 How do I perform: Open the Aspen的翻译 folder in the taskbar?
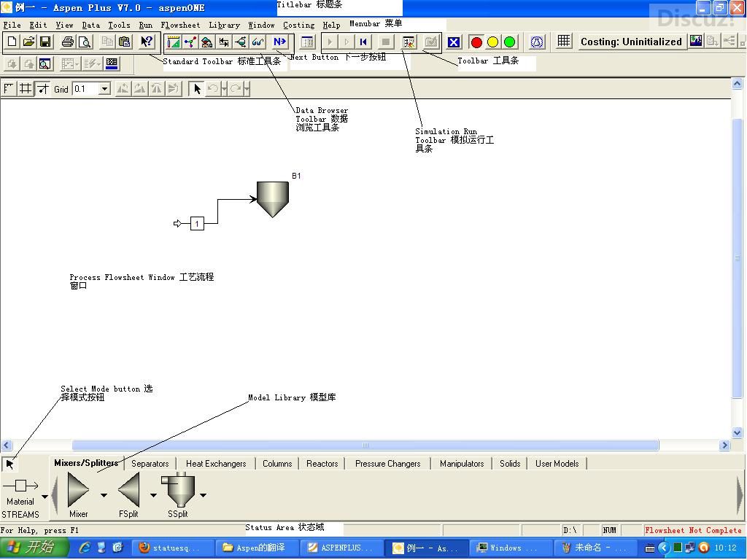pos(256,548)
